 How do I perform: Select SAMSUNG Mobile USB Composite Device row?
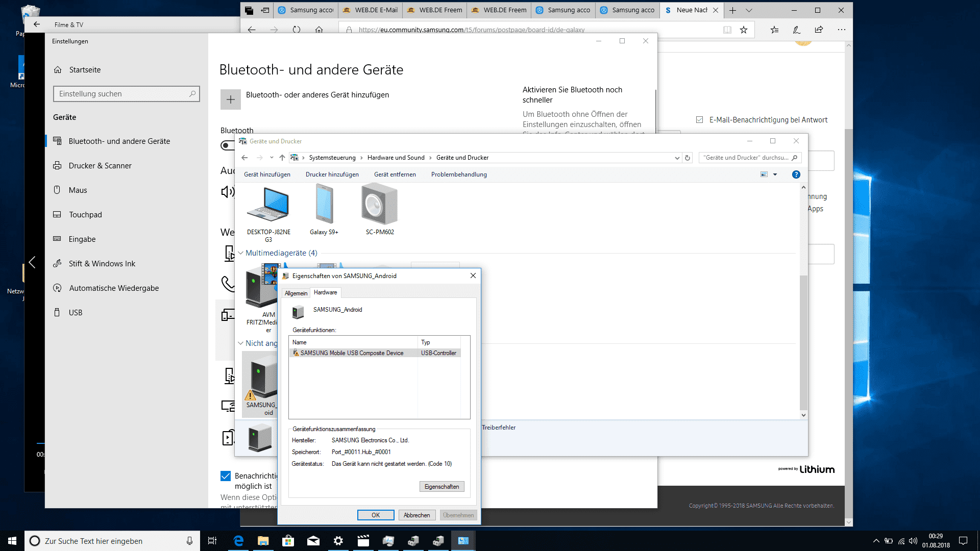click(375, 353)
